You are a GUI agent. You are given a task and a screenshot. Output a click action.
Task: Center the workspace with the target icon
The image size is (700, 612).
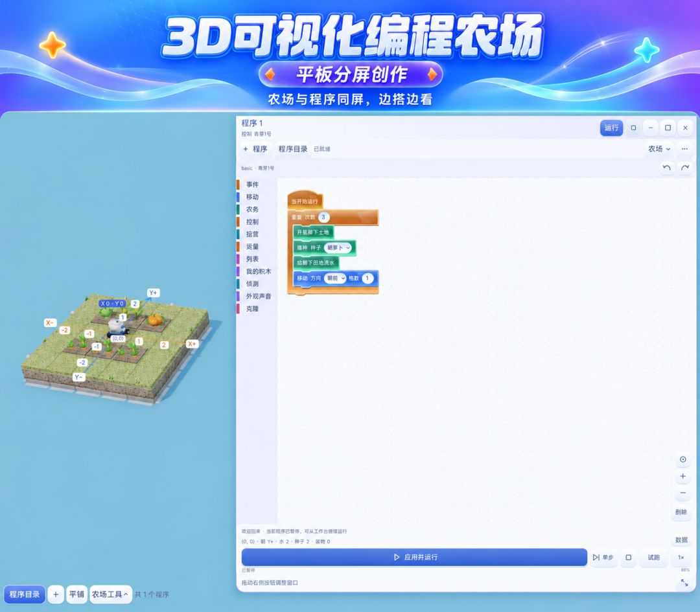pyautogui.click(x=682, y=459)
